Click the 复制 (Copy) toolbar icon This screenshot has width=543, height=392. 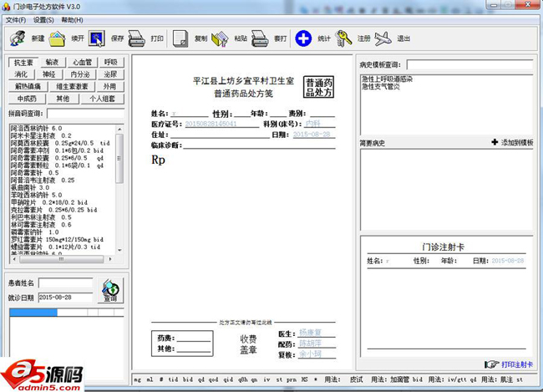point(180,38)
